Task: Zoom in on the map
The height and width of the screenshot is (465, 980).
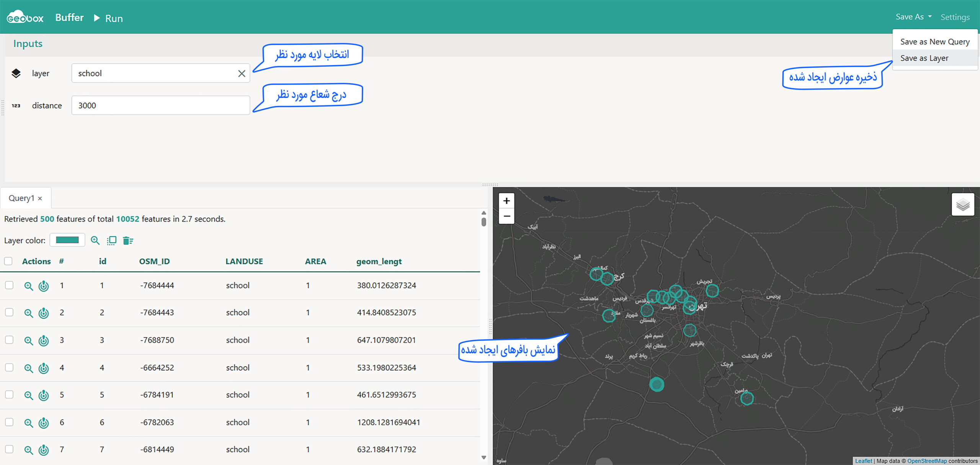Action: [506, 201]
